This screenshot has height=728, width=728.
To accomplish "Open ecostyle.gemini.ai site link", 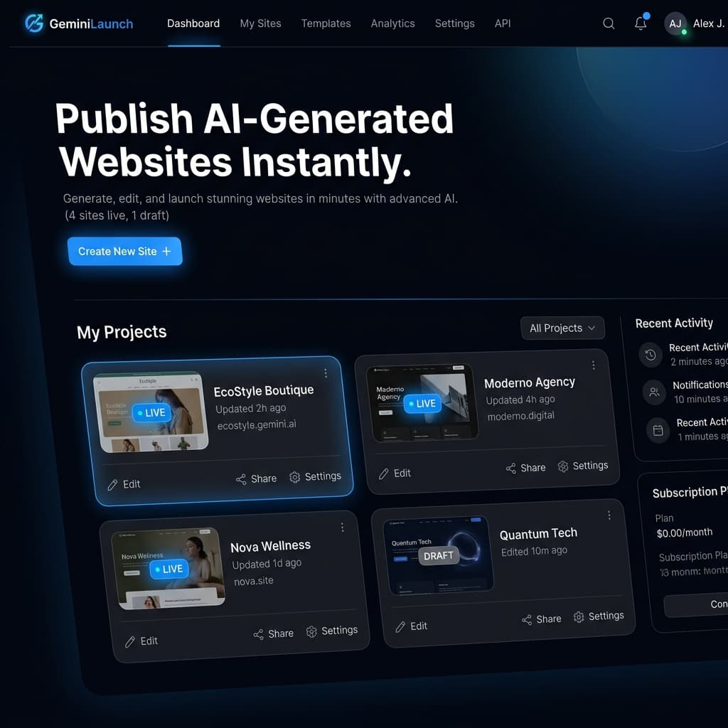I will 255,425.
